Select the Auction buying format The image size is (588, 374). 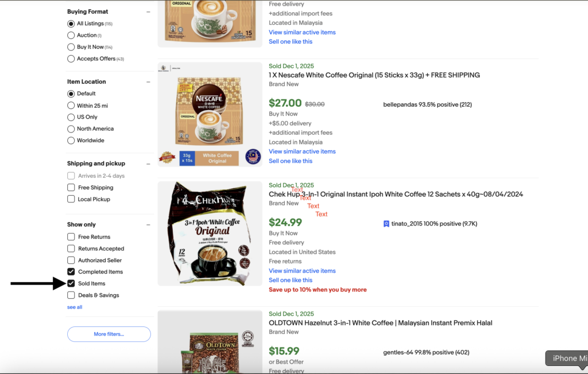pos(71,36)
